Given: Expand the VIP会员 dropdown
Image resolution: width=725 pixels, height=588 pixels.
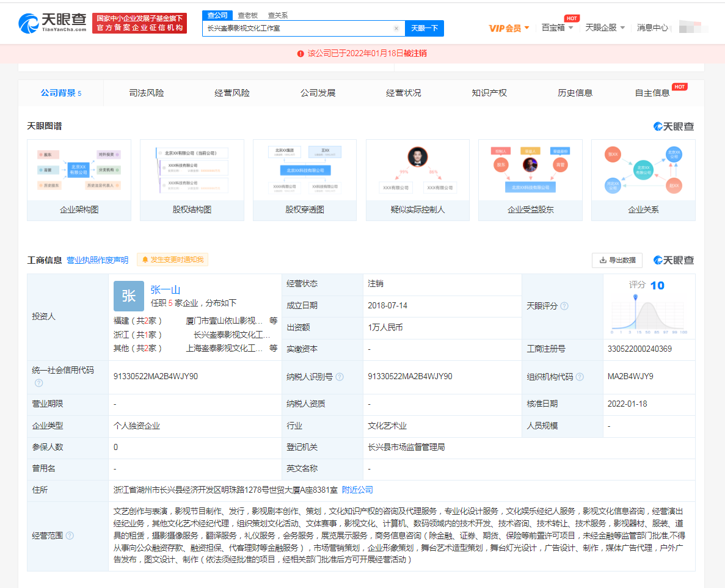Looking at the screenshot, I should 509,28.
